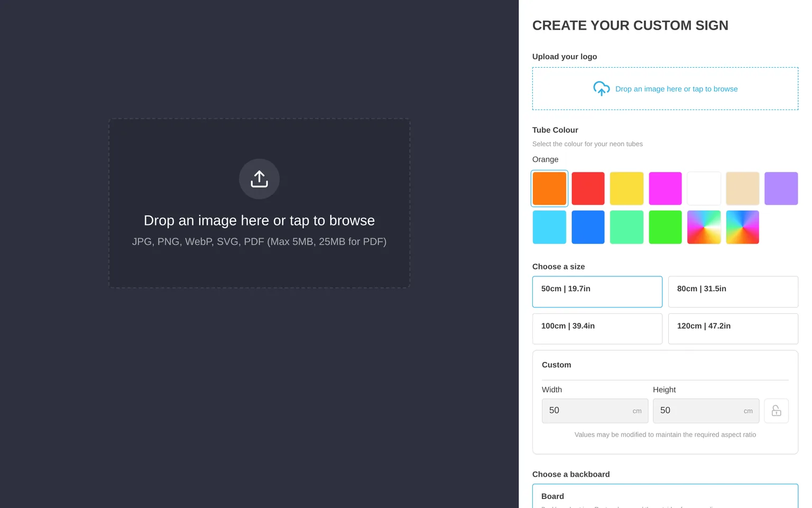The image size is (812, 508).
Task: Click the 'Drop an image here or tap to browse' link in sidebar
Action: coord(676,89)
